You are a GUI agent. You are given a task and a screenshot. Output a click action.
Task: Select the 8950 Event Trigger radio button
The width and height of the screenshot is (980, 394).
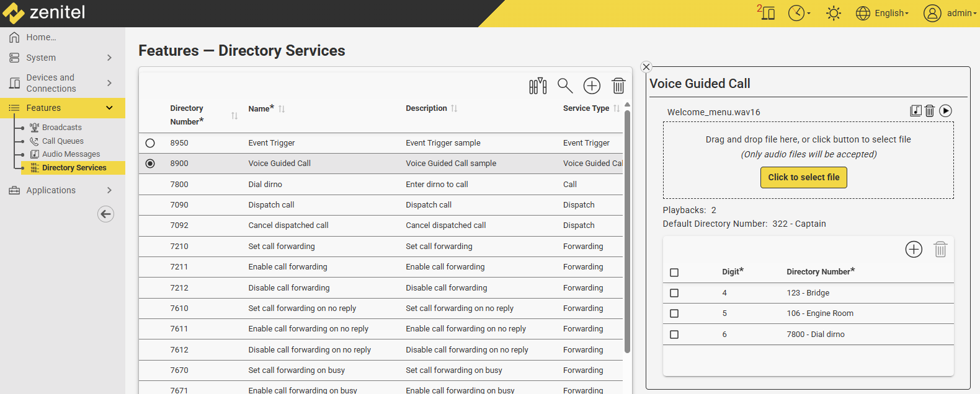[x=150, y=143]
